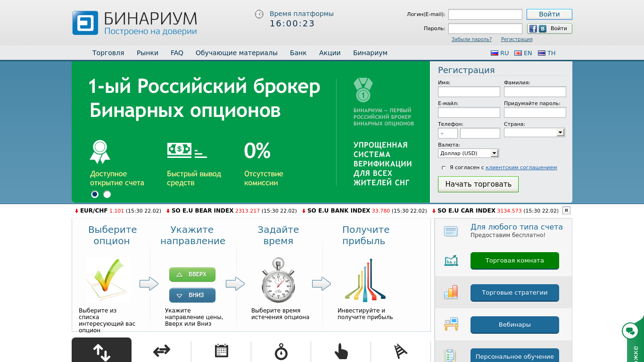This screenshot has width=644, height=362.
Task: Click the Торговая комната button
Action: 515,261
